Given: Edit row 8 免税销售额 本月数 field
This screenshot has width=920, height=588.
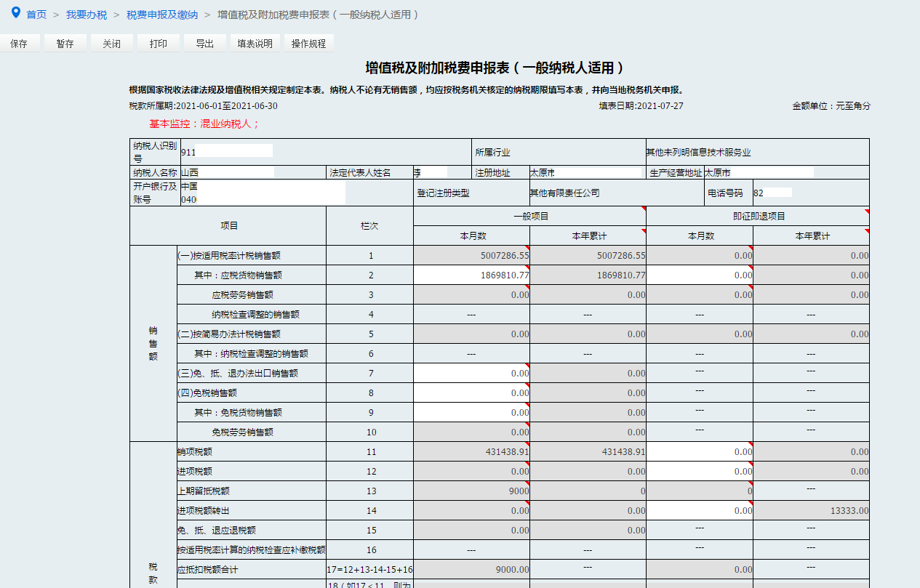Looking at the screenshot, I should [x=471, y=392].
